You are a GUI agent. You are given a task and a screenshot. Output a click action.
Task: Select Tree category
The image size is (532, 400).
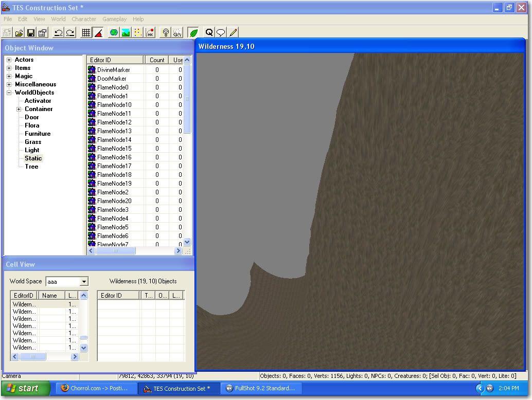31,167
